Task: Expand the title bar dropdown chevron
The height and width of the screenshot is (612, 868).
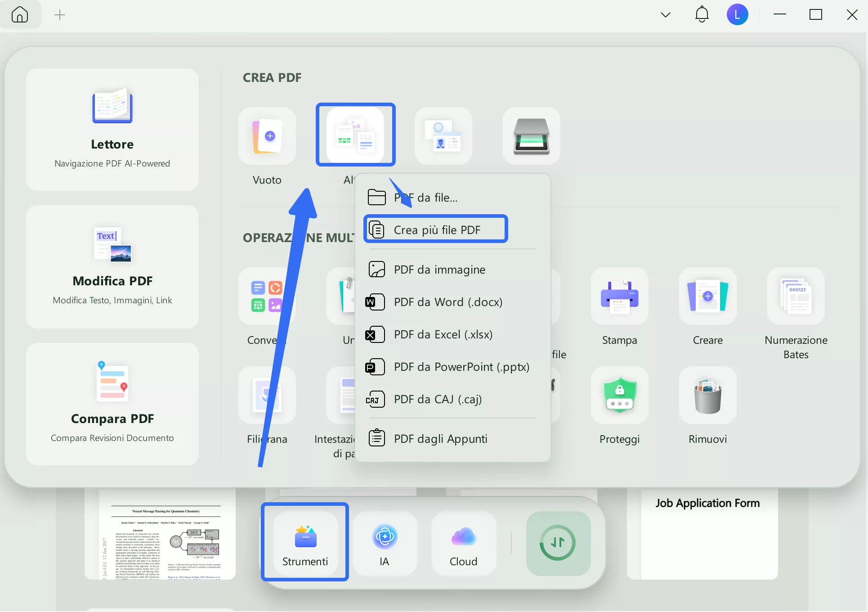Action: 666,15
